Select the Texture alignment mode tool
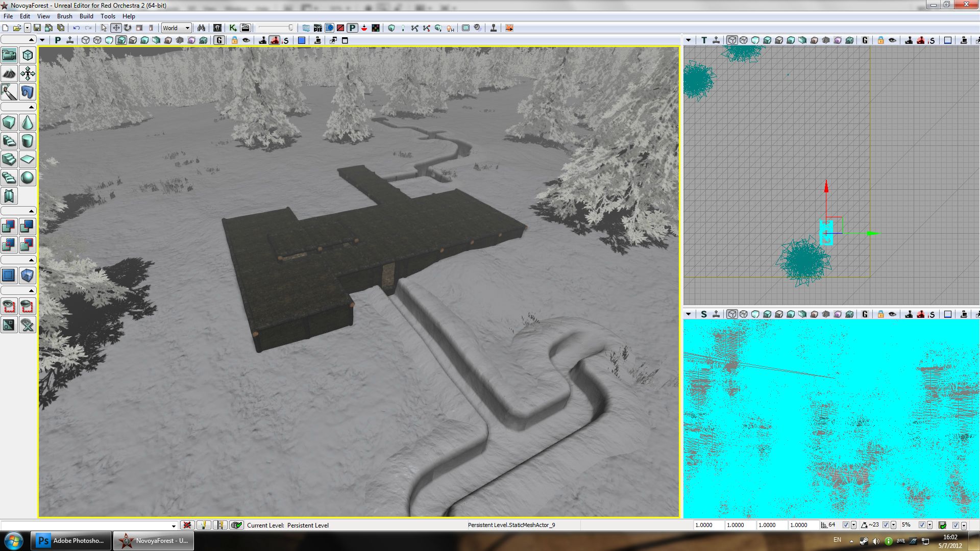Viewport: 980px width, 551px height. tap(28, 73)
